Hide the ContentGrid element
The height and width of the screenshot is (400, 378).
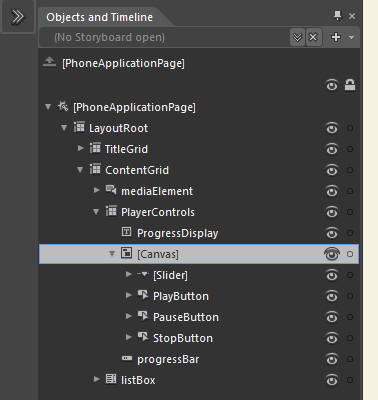(332, 170)
